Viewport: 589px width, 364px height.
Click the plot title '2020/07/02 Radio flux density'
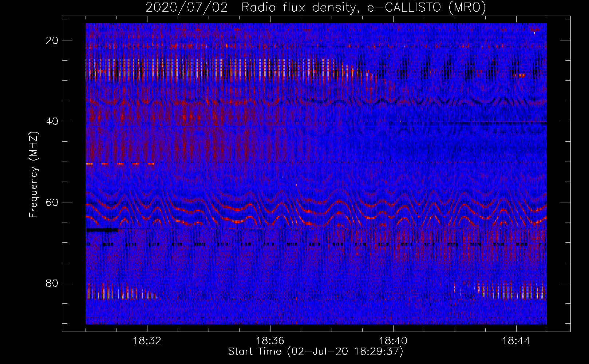point(316,7)
